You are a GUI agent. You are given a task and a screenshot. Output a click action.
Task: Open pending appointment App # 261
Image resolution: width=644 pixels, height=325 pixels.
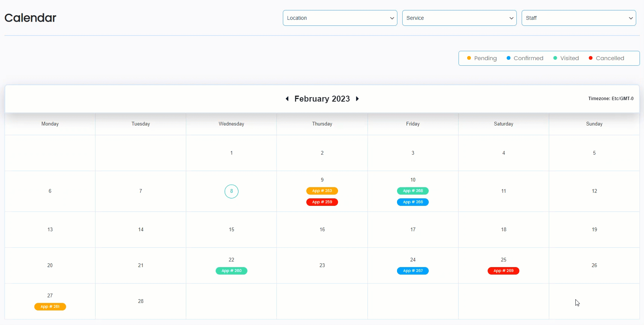point(50,307)
